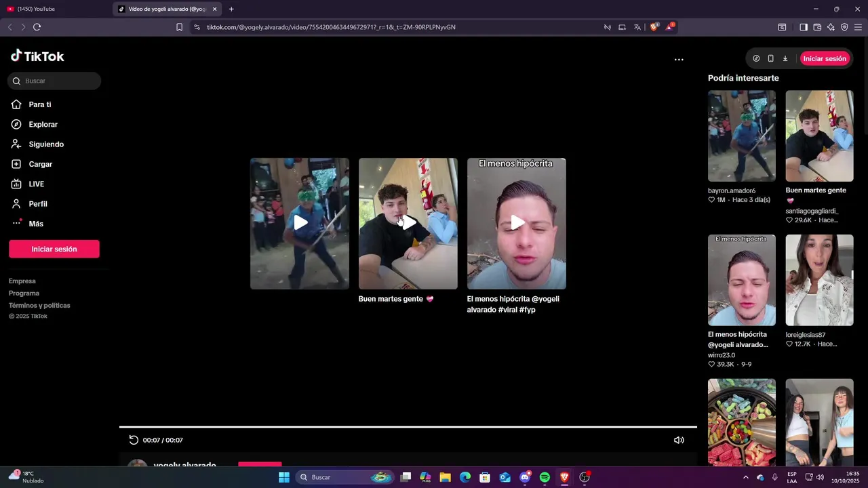Viewport: 868px width, 488px height.
Task: Open the Brave Wallet icon
Action: pos(817,27)
